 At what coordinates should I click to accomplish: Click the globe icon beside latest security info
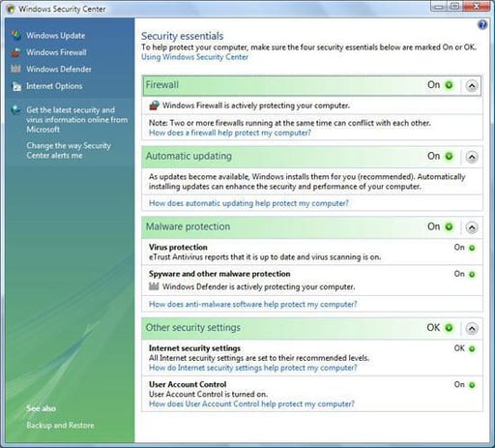(x=15, y=110)
